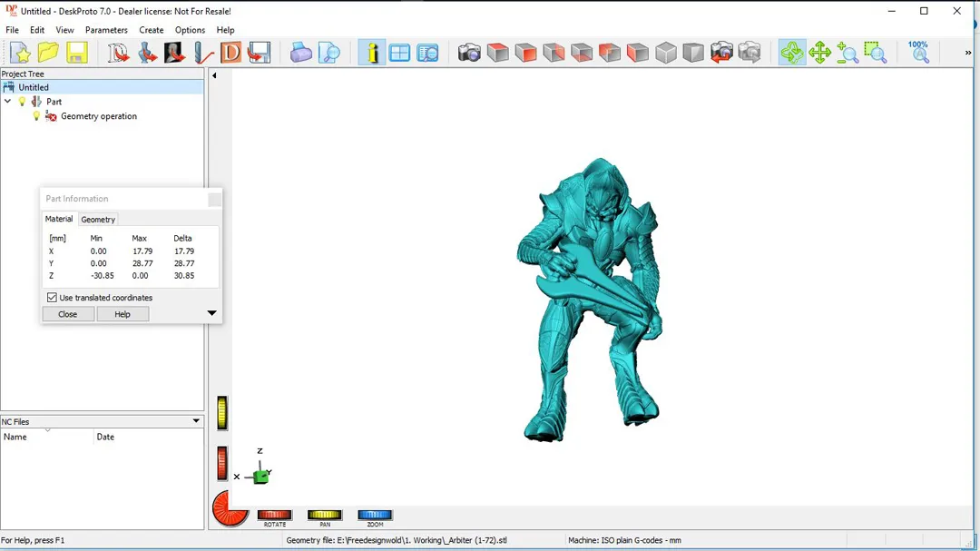Click Close button in Part Information
The image size is (980, 551).
click(x=67, y=314)
